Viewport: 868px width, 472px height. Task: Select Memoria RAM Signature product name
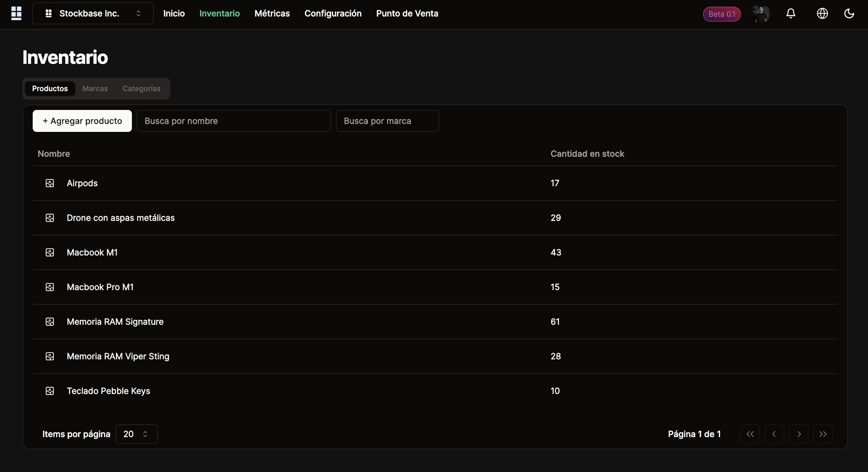coord(115,322)
